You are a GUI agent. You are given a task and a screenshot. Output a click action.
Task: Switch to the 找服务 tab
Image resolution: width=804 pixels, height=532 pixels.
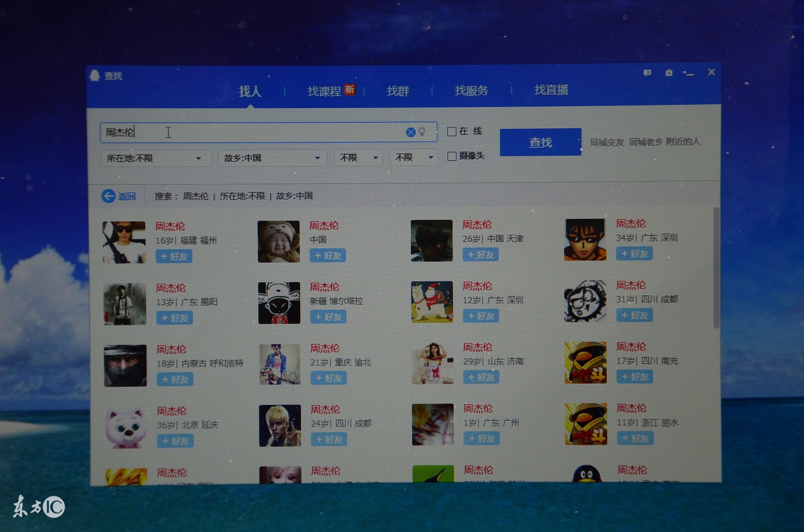[x=472, y=90]
